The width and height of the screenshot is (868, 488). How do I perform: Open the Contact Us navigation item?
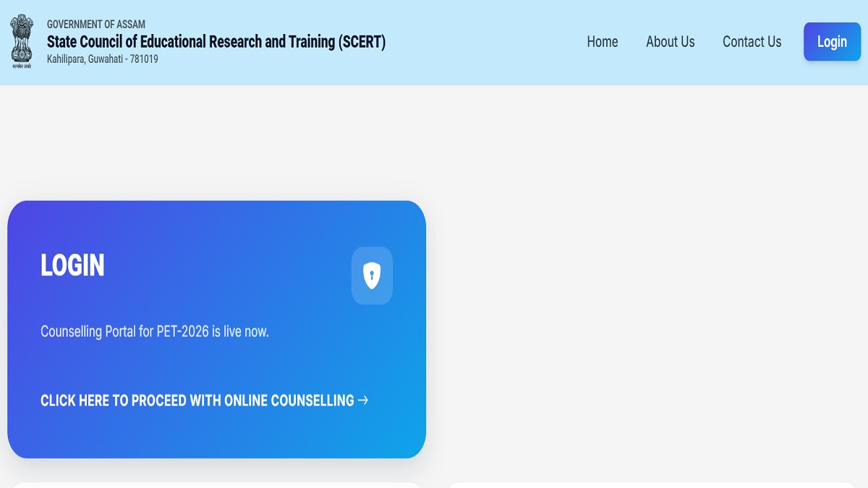click(752, 41)
